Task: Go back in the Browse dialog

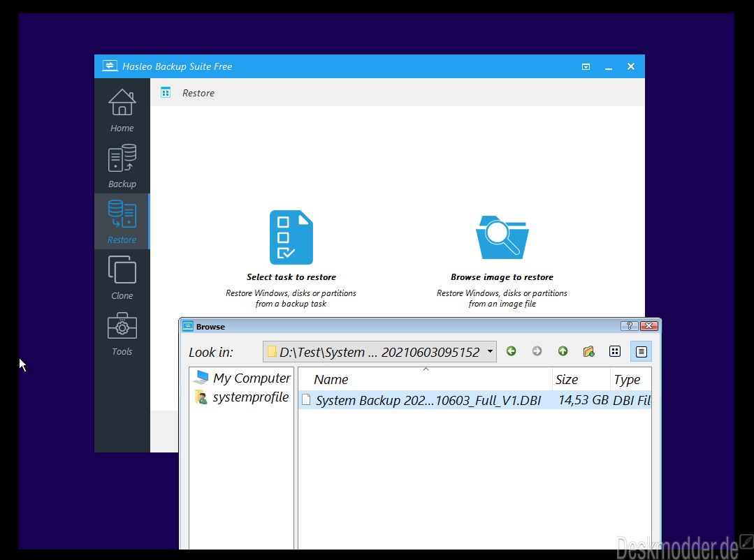Action: pyautogui.click(x=511, y=351)
